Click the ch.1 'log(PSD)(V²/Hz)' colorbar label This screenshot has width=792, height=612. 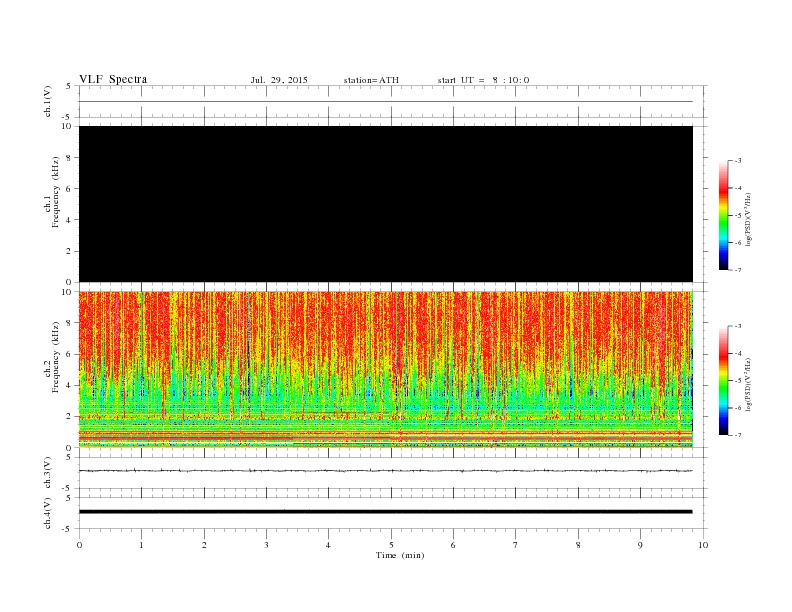tap(748, 220)
